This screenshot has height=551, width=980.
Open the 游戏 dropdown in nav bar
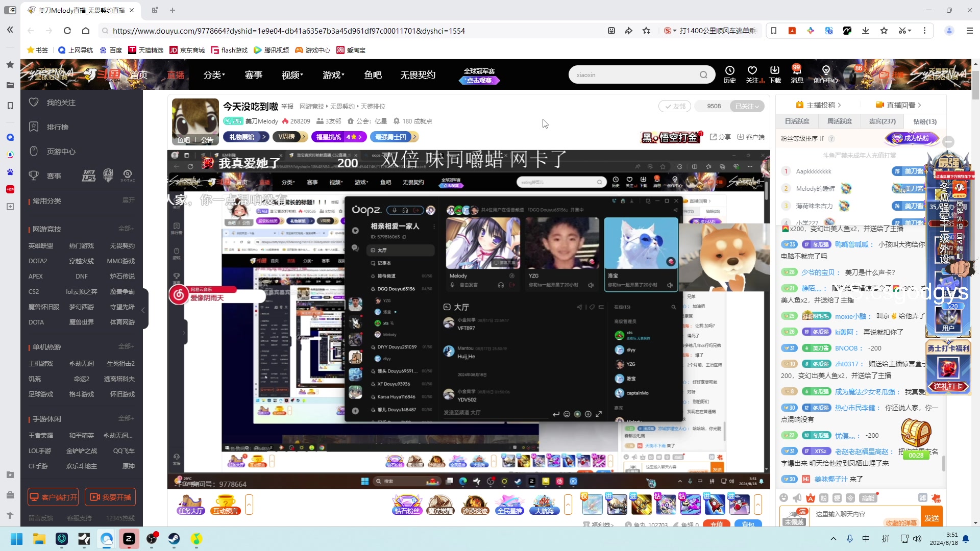click(x=333, y=75)
